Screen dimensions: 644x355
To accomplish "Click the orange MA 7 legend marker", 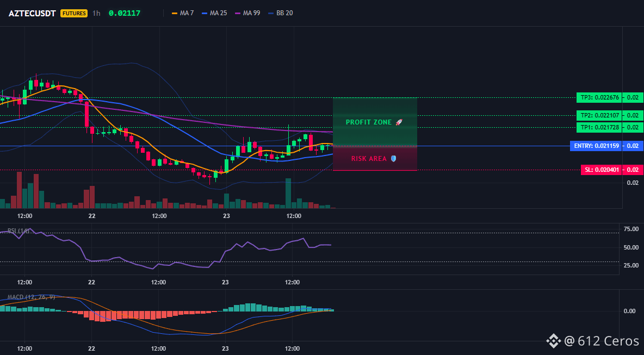I will coord(174,13).
